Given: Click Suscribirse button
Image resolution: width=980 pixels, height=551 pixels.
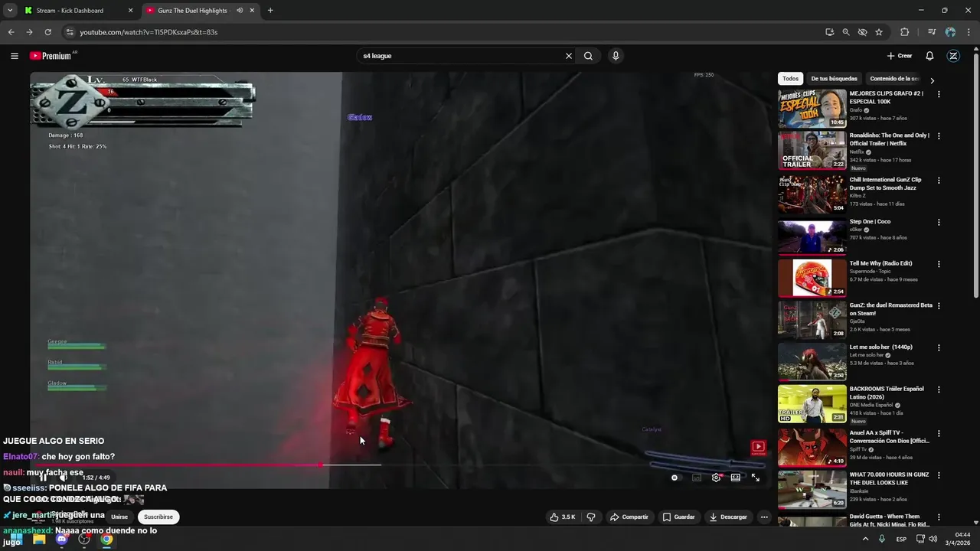Looking at the screenshot, I should (158, 517).
